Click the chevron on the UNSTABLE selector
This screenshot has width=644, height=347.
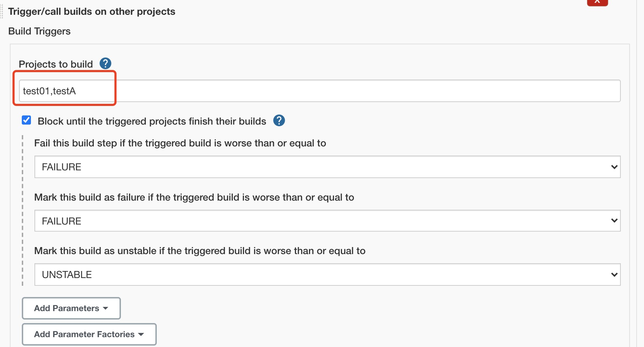pos(613,275)
